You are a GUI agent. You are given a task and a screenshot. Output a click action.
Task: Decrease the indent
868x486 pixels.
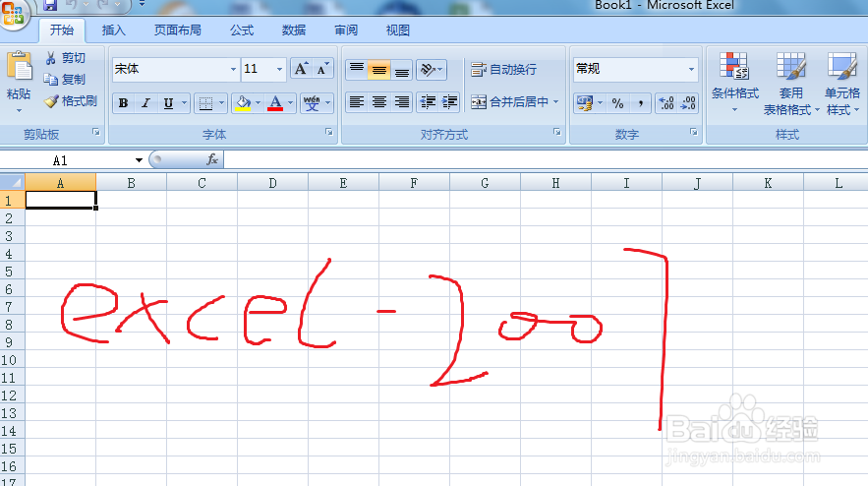pyautogui.click(x=428, y=102)
